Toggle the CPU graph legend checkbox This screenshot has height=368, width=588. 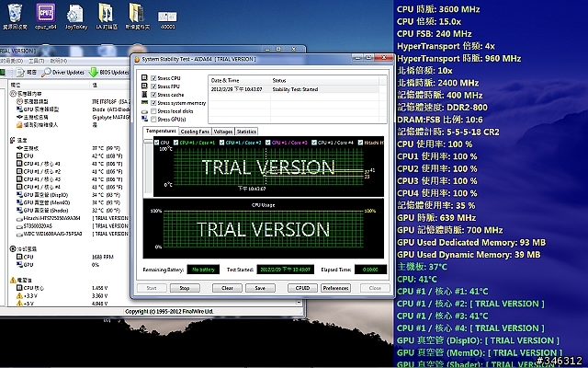[x=157, y=143]
